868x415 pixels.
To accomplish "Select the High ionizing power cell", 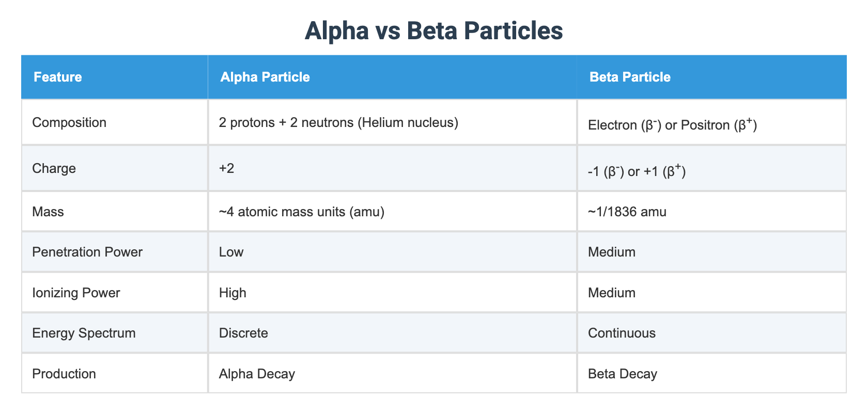I will click(x=392, y=293).
